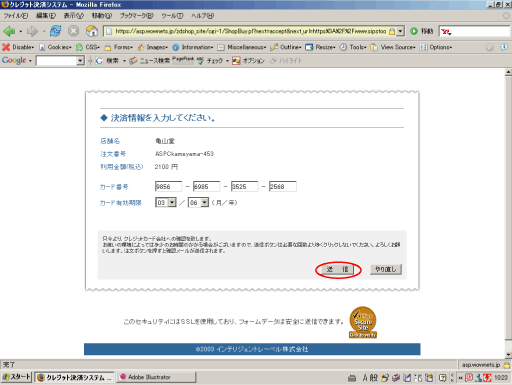This screenshot has height=385, width=512.
Task: Click the green Go button beside address bar
Action: pos(422,31)
